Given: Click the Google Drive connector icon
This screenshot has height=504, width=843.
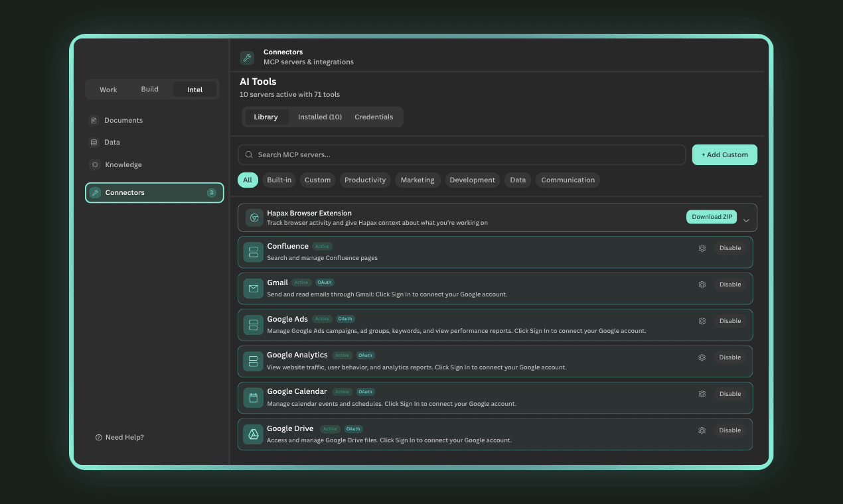Looking at the screenshot, I should tap(253, 434).
